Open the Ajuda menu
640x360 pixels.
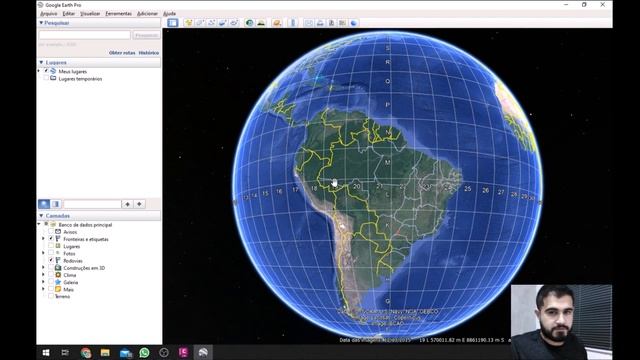coord(169,13)
